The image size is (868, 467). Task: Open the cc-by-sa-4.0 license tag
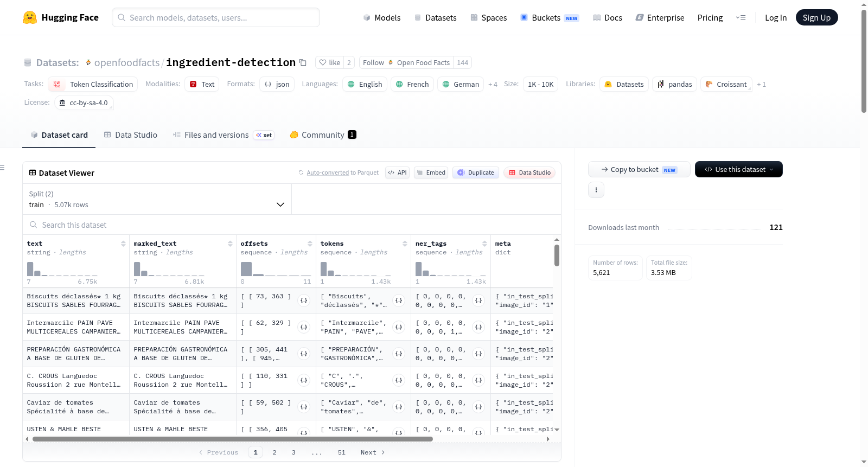pyautogui.click(x=84, y=103)
